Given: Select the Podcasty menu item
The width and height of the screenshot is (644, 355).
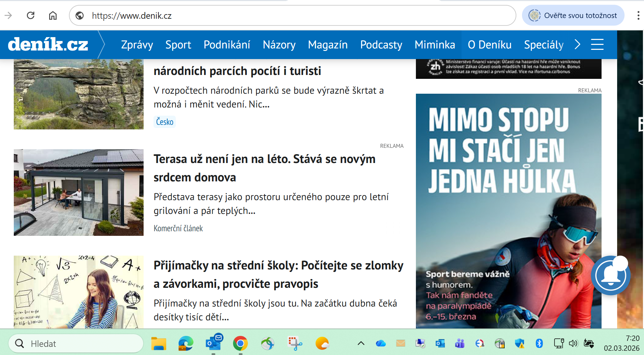Looking at the screenshot, I should tap(381, 45).
